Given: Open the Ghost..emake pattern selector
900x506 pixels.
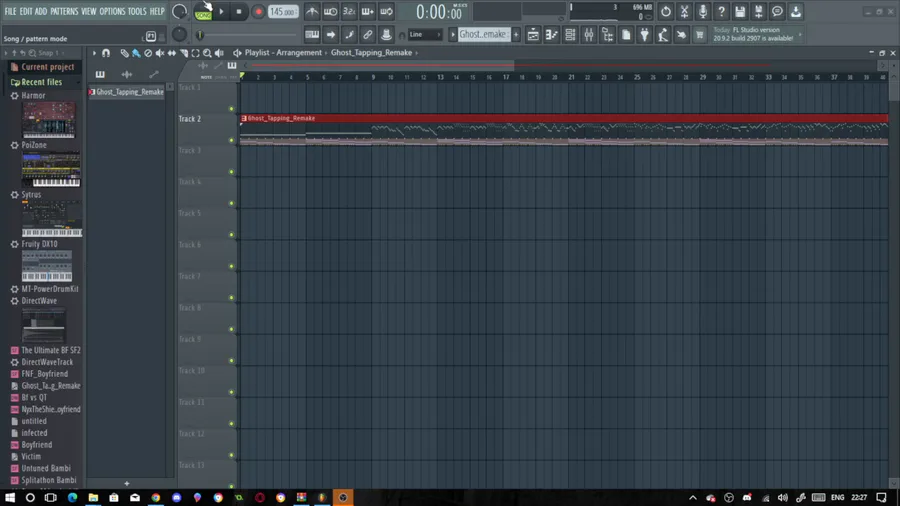Looking at the screenshot, I should [482, 34].
